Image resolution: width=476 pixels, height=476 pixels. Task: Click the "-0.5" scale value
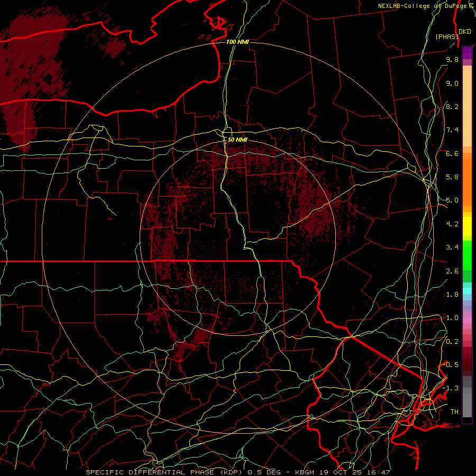coord(451,365)
